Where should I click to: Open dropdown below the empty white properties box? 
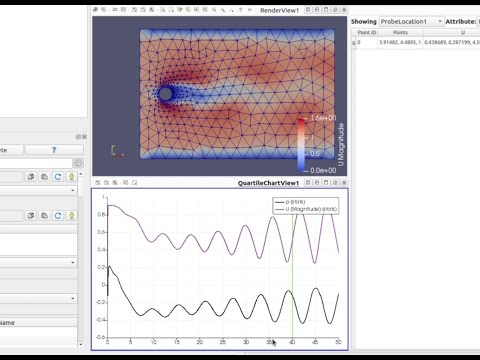coord(38,263)
